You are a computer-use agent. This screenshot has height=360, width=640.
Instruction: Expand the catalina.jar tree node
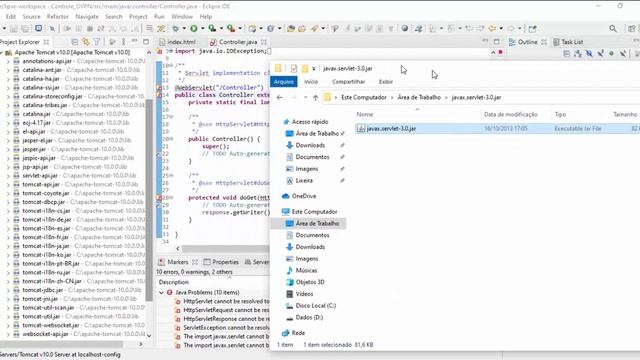click(8, 114)
